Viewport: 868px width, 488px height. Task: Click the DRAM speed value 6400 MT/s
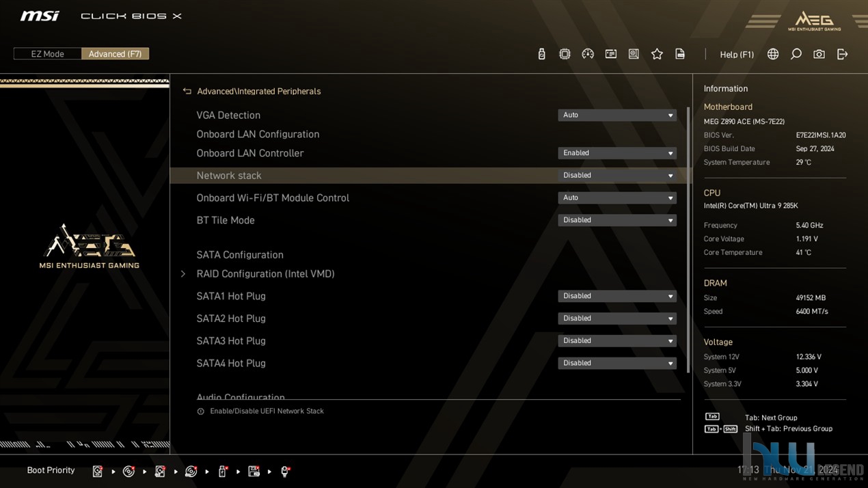[x=812, y=312]
